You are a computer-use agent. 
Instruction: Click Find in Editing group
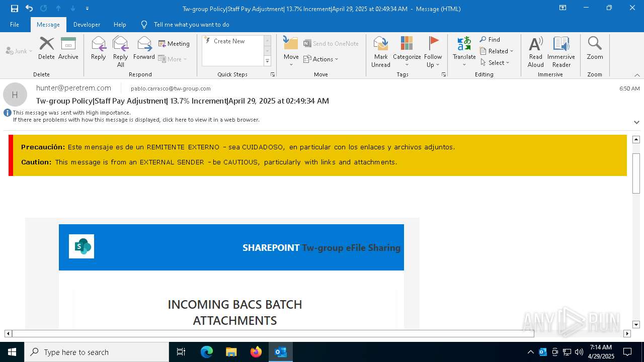pyautogui.click(x=490, y=39)
